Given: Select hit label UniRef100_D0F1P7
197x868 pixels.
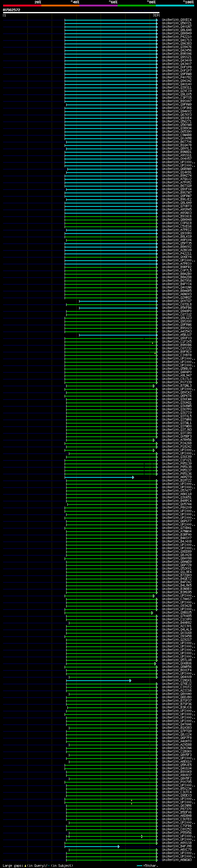Looking at the screenshot, I should pos(177,71).
